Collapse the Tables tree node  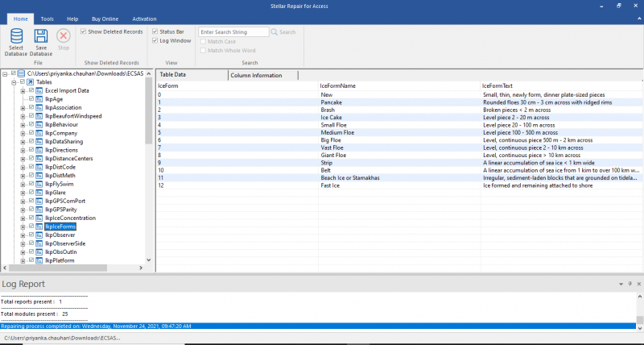pyautogui.click(x=14, y=82)
